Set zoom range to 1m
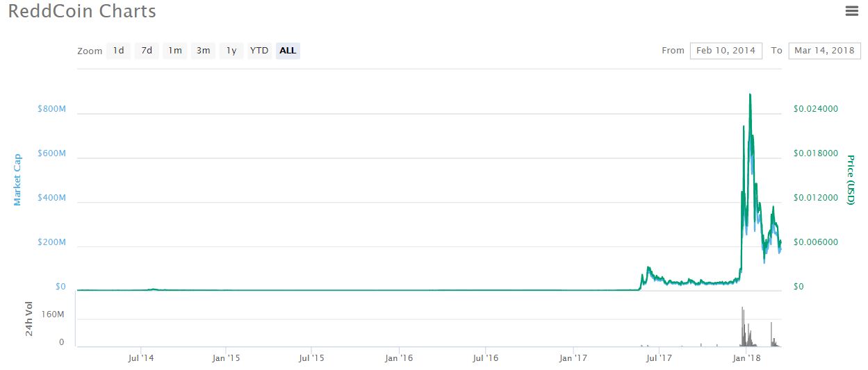Screen dimensions: 868x370 pos(175,51)
